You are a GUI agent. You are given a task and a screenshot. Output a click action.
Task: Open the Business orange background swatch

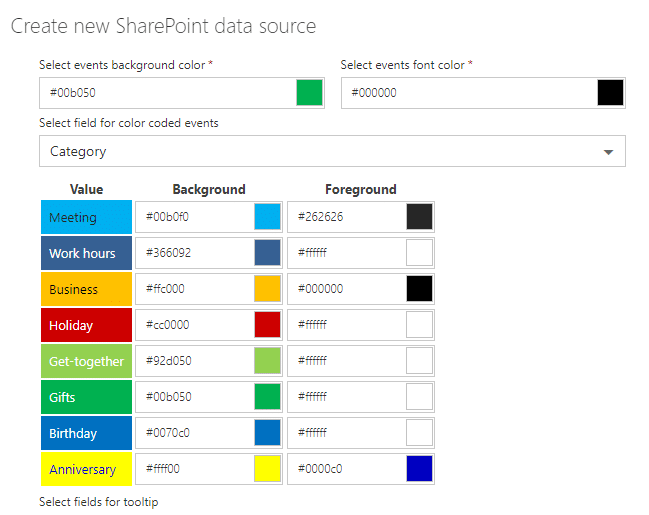click(267, 289)
